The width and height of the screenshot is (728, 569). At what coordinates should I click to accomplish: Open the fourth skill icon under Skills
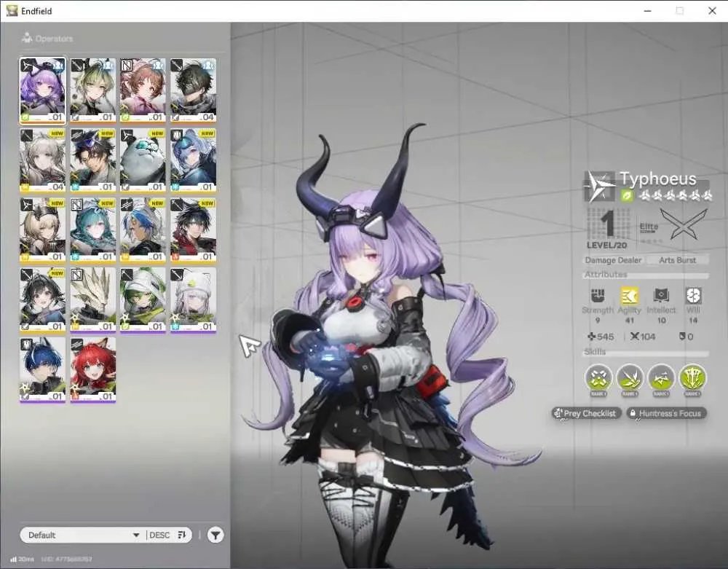pyautogui.click(x=692, y=378)
